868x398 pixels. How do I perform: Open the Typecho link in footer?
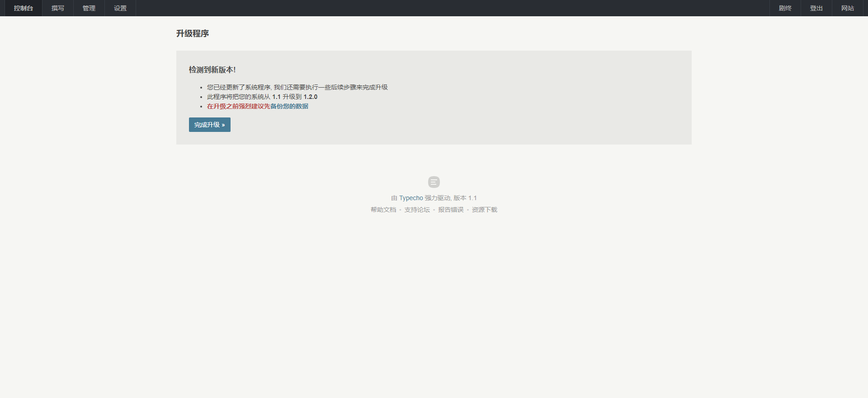click(411, 198)
